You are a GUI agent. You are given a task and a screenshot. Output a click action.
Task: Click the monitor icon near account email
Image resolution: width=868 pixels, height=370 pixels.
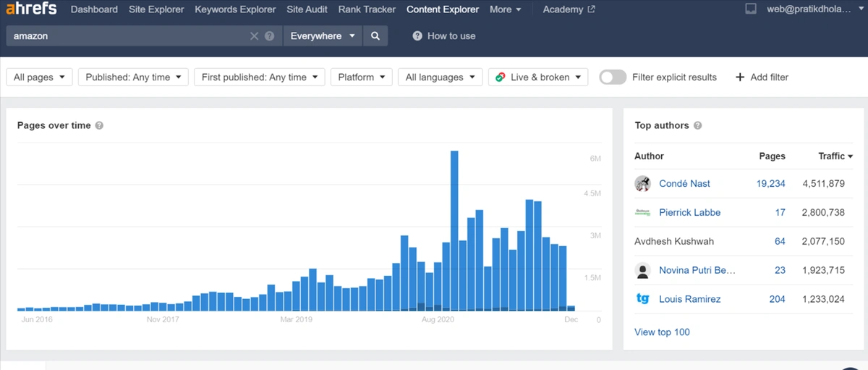tap(751, 9)
